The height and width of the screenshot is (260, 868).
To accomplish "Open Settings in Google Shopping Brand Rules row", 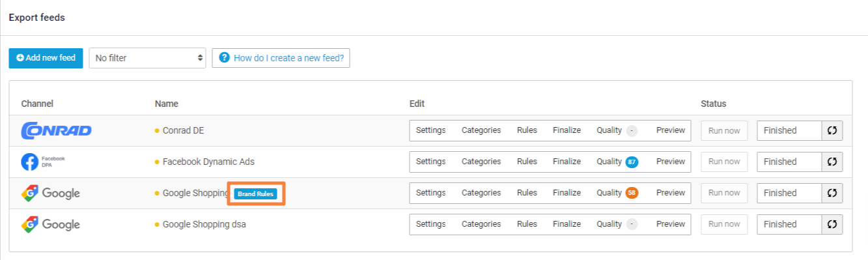I will pos(431,193).
